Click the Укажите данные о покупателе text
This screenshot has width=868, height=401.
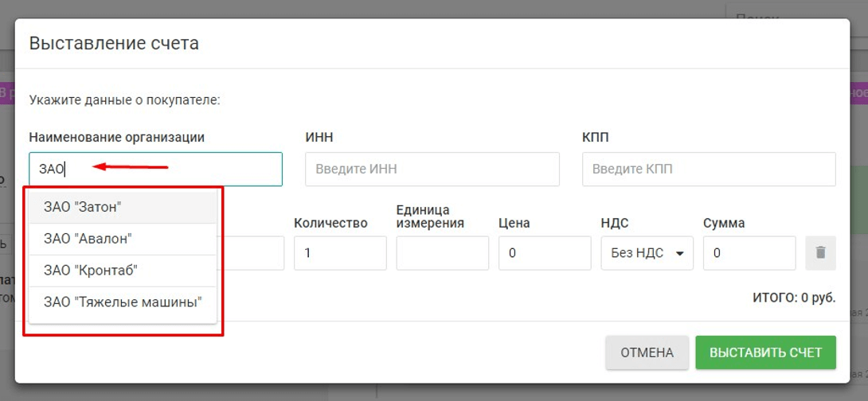124,100
